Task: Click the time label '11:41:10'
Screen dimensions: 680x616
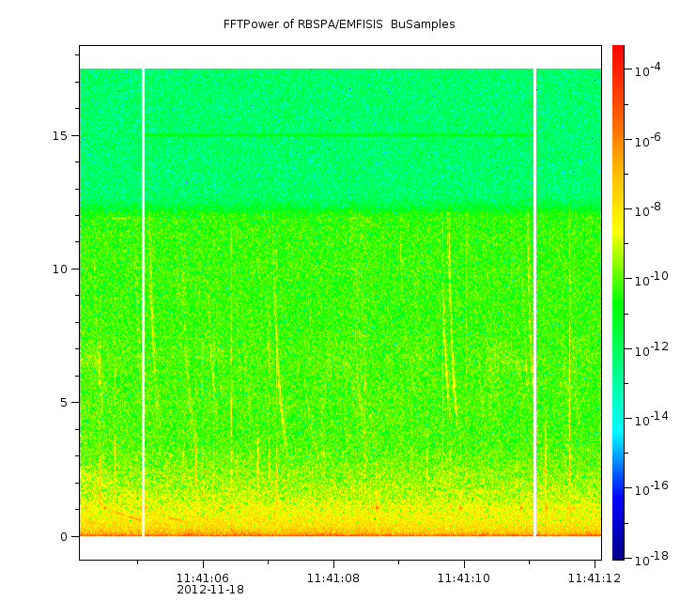Action: click(x=464, y=578)
